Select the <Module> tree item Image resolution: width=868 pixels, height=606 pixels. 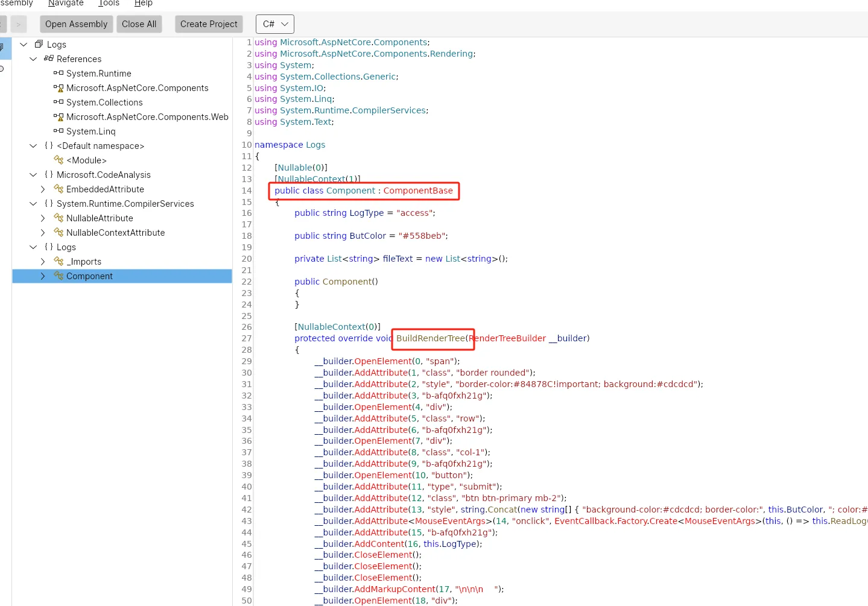86,160
